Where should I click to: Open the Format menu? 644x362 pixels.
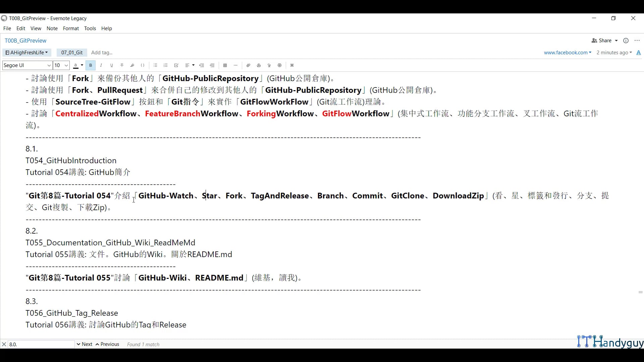tap(70, 28)
